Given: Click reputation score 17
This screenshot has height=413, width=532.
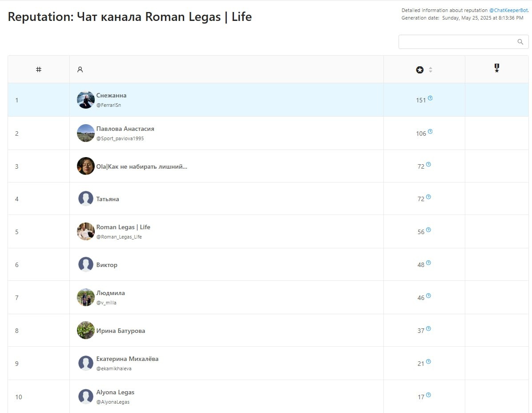Looking at the screenshot, I should click(421, 397).
